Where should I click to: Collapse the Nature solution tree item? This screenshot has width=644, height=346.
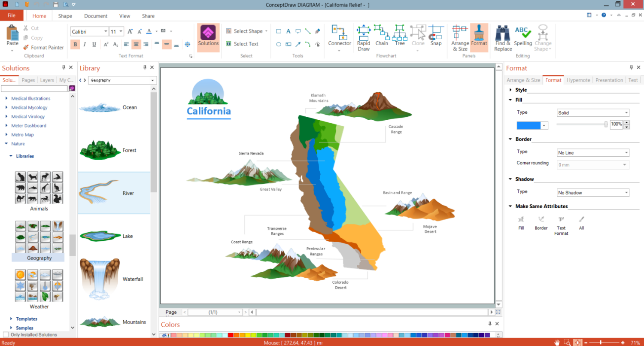[x=6, y=144]
